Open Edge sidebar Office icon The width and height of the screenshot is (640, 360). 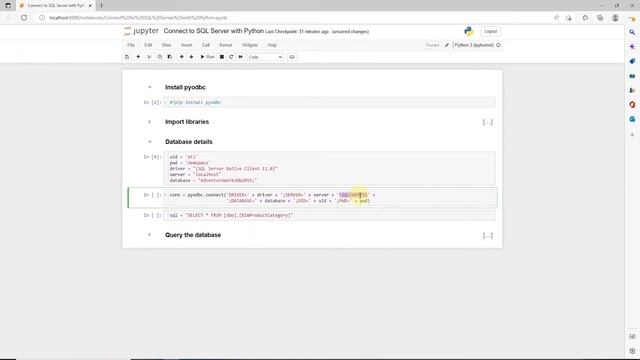point(632,104)
